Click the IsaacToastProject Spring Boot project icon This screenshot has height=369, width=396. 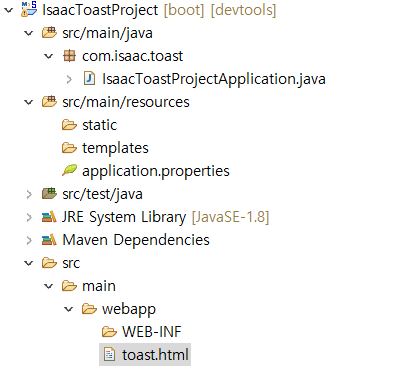[x=29, y=9]
